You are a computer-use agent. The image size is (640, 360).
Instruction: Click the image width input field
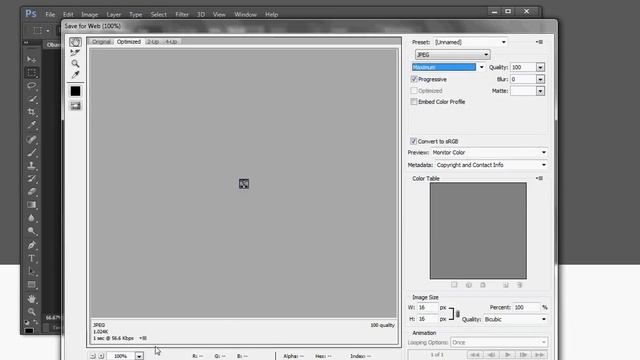(x=427, y=307)
